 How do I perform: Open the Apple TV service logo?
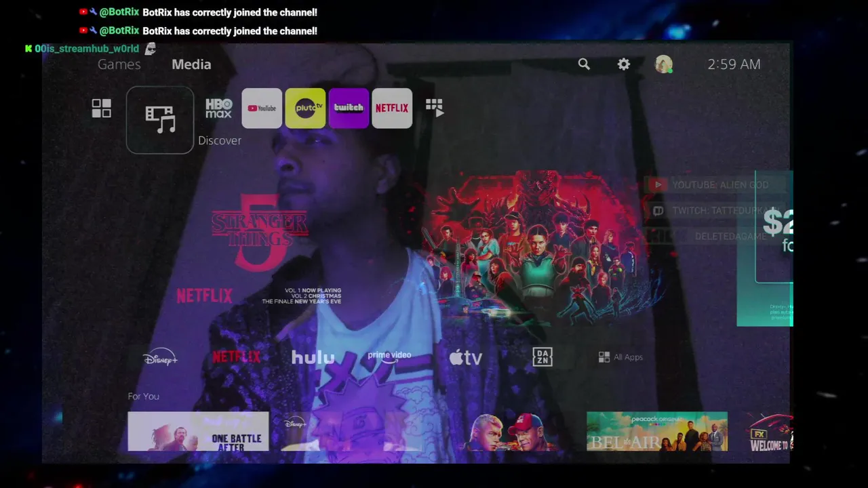[x=465, y=357]
